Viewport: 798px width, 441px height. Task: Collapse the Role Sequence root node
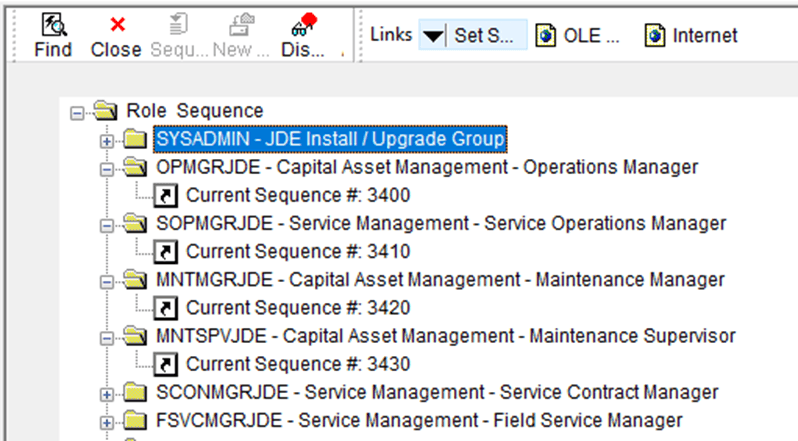[77, 113]
